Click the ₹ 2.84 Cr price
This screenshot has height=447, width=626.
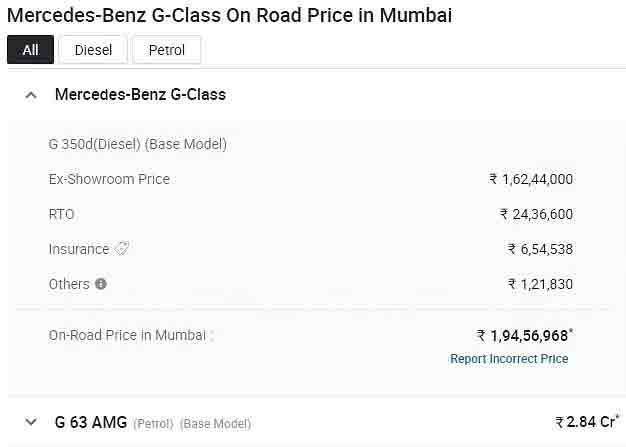coord(587,422)
